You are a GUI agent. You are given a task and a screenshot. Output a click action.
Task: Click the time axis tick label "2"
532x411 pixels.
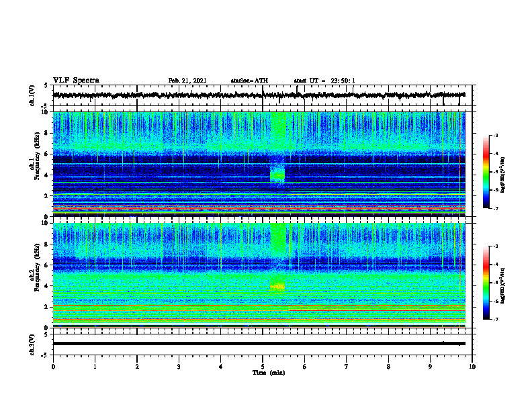(137, 367)
